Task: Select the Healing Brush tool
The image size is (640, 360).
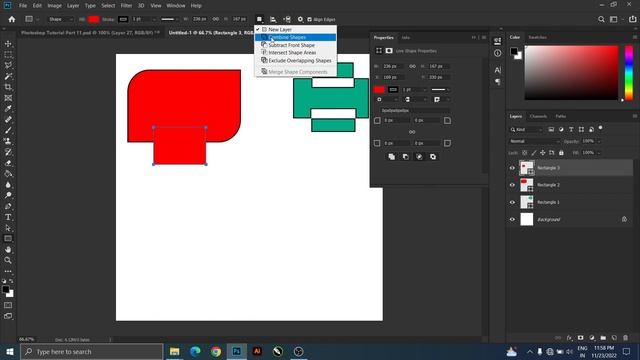Action: click(8, 120)
